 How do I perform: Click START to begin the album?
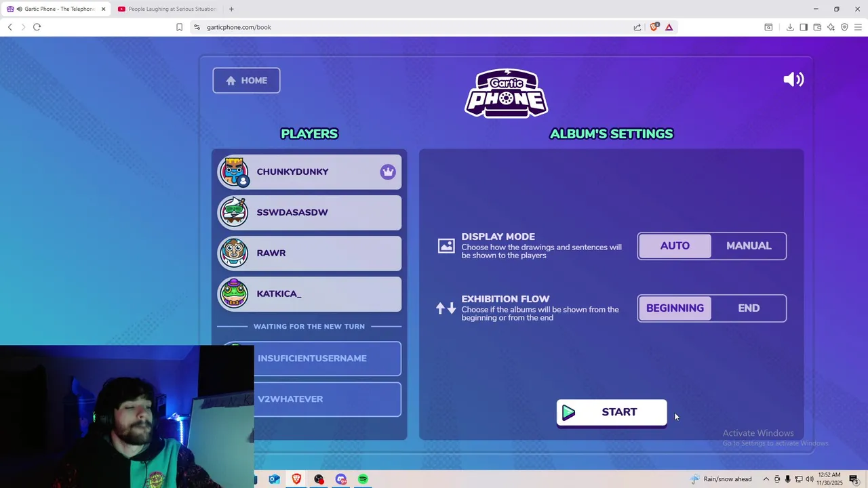(612, 412)
